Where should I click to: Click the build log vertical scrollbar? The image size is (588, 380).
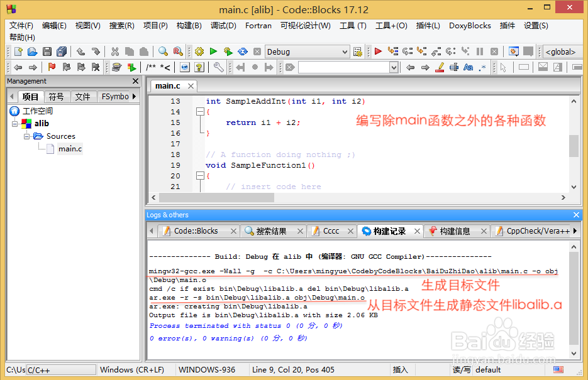tap(574, 298)
